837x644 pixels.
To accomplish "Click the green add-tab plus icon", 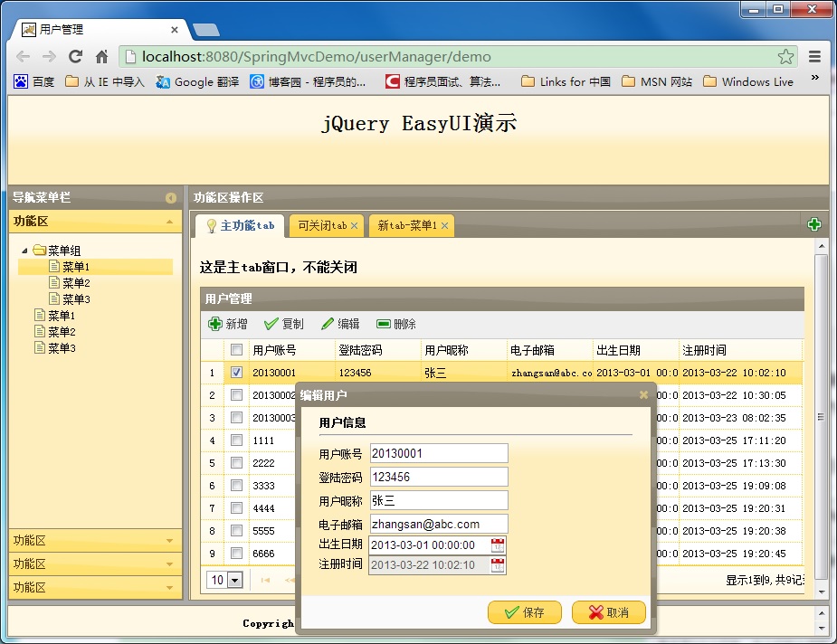I will click(813, 225).
